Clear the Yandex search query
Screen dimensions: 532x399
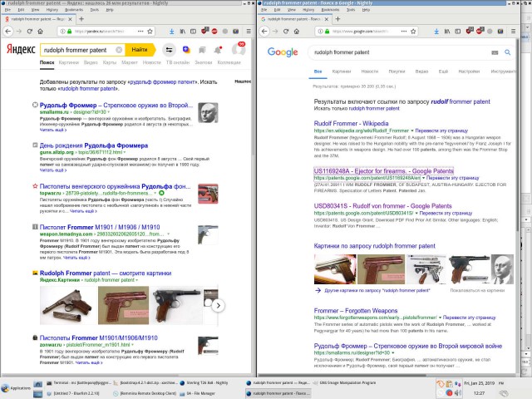(x=119, y=50)
